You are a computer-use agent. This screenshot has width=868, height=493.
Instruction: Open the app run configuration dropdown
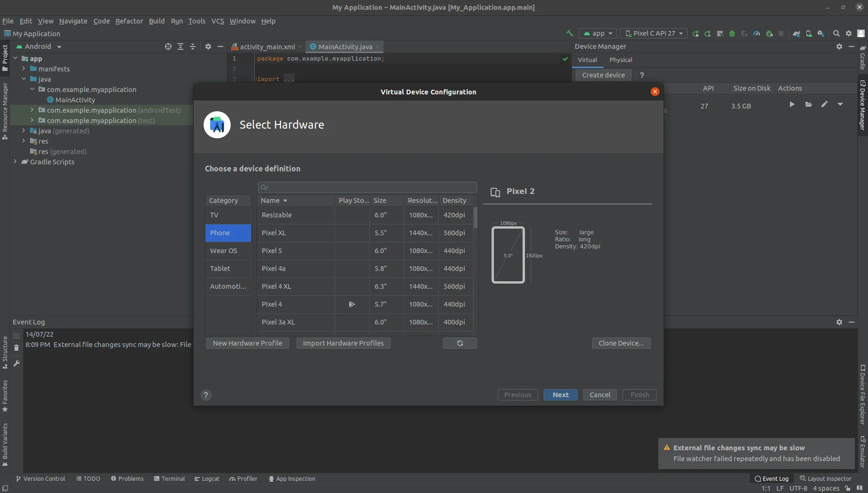click(598, 33)
